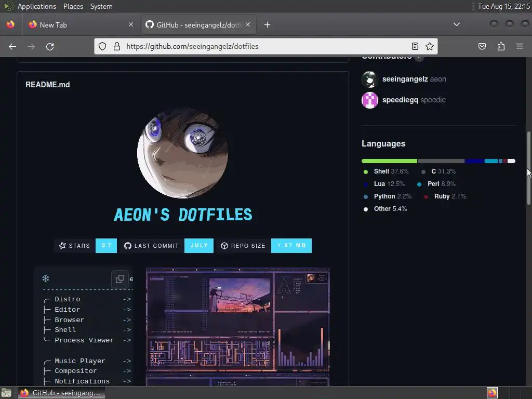Click the green Shell segment of language bar
The height and width of the screenshot is (399, 532).
coord(390,161)
